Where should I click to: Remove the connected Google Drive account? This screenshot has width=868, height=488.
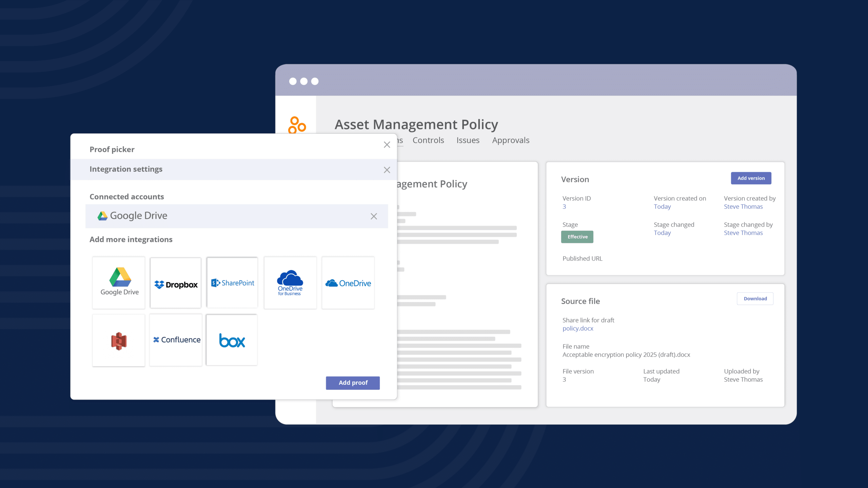point(374,217)
